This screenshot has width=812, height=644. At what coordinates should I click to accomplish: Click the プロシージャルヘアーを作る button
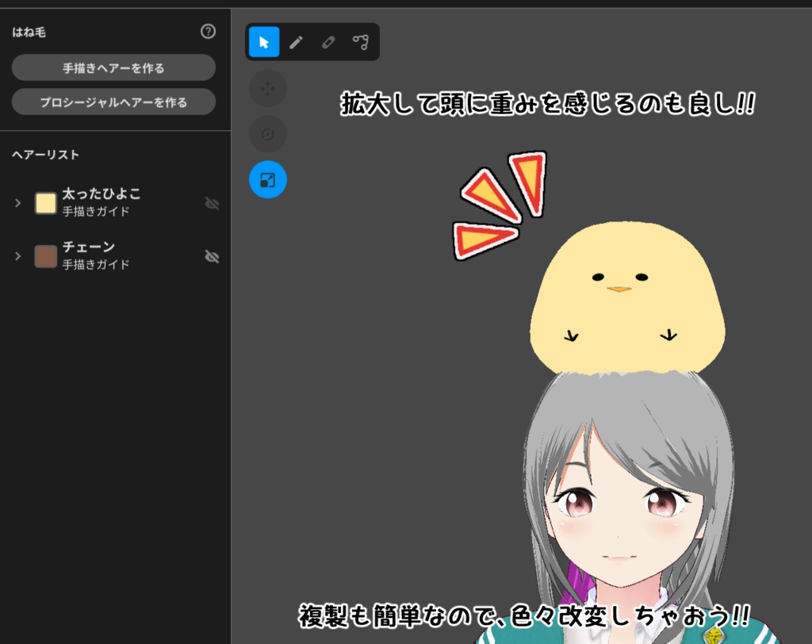pos(113,102)
